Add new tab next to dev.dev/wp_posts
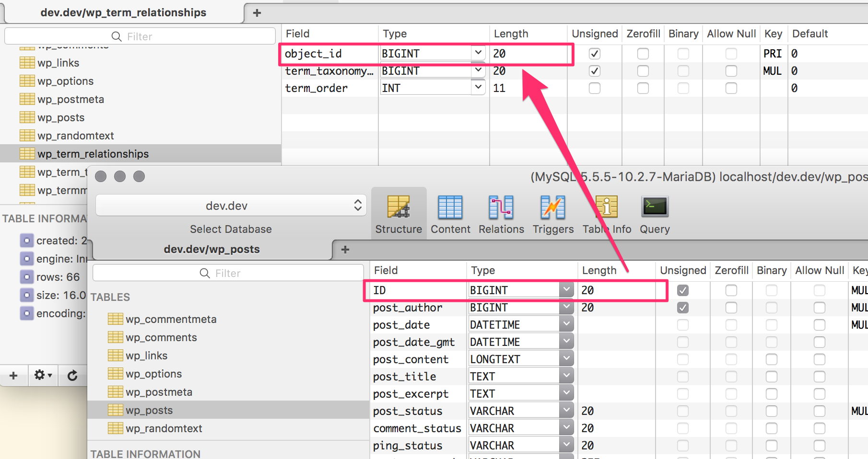Screen dimensions: 868x459 pos(345,249)
